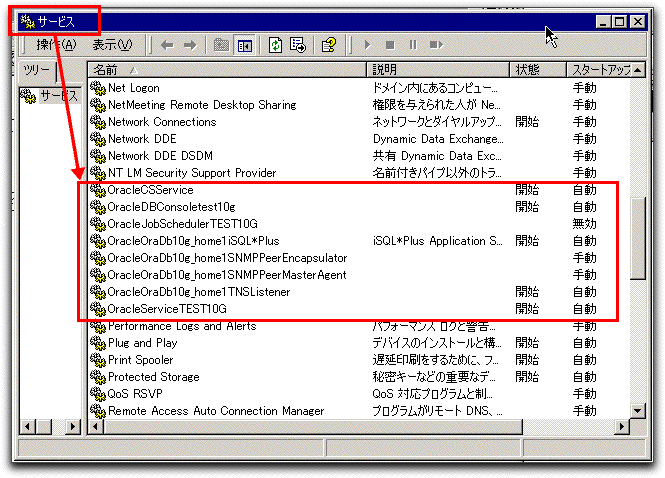
Task: Click the Dynamic Data Exchange... description
Action: (x=438, y=139)
